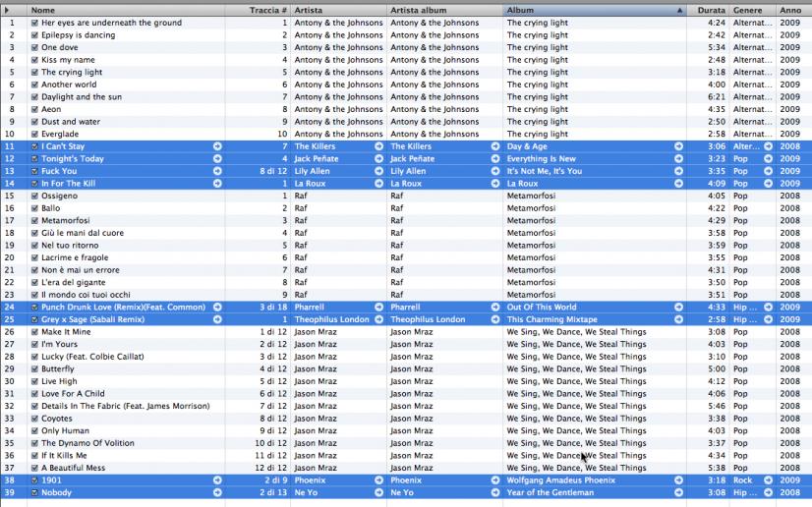Screen dimensions: 812x507
Task: Toggle checkbox for A Beautiful Mess
Action: 34,469
